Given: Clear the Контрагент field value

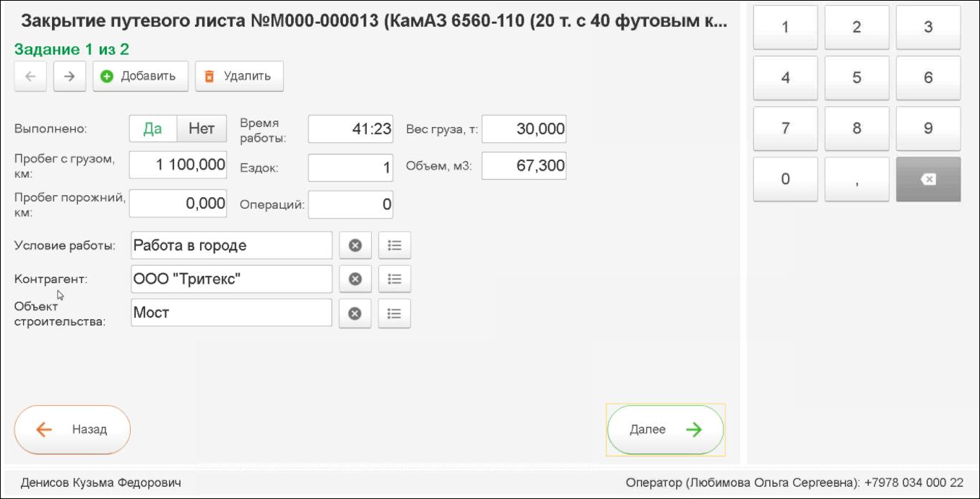Looking at the screenshot, I should click(x=355, y=279).
